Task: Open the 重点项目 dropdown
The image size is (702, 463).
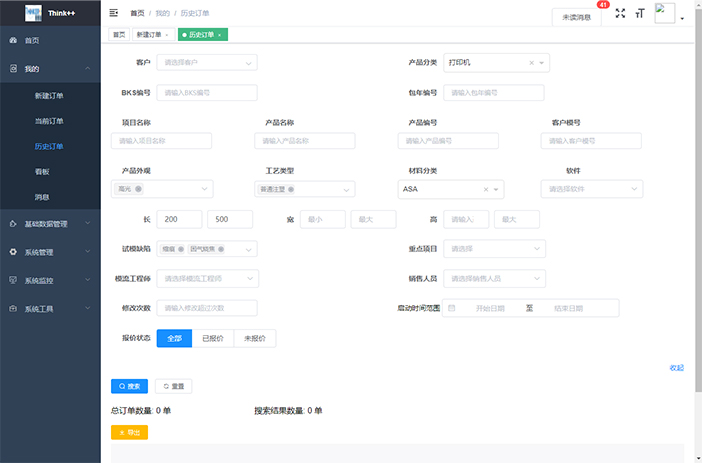Action: [494, 249]
